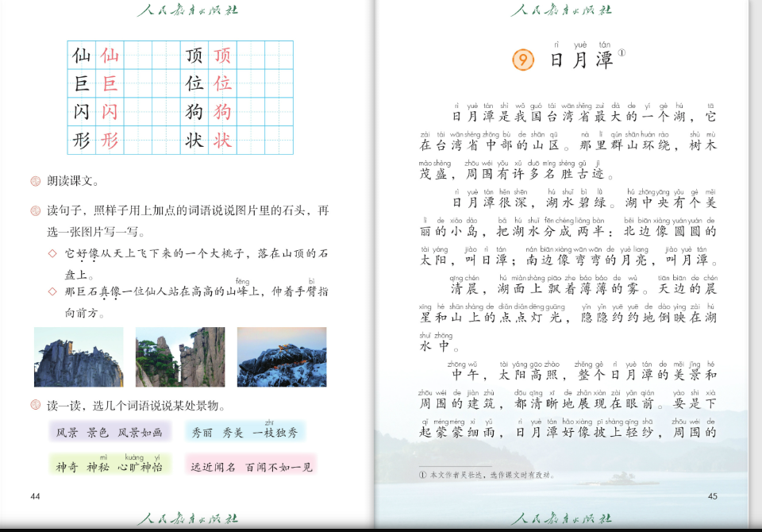Image resolution: width=762 pixels, height=532 pixels.
Task: Select the lesson title 日月潭
Action: (x=582, y=60)
